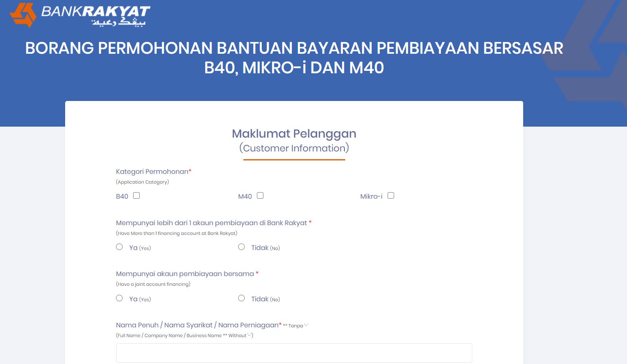This screenshot has width=627, height=364.
Task: Focus the Nama Penuh full name input field
Action: coord(294,353)
